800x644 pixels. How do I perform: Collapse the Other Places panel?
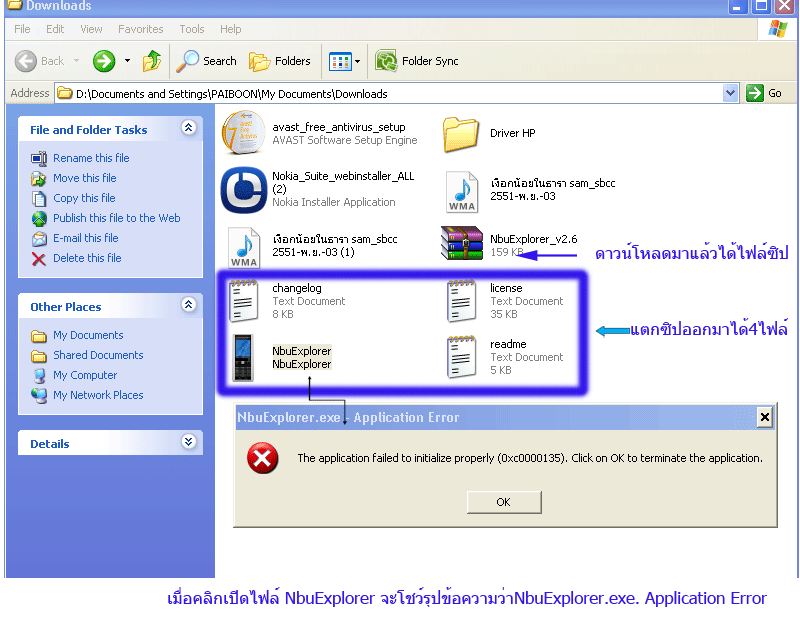[x=188, y=305]
